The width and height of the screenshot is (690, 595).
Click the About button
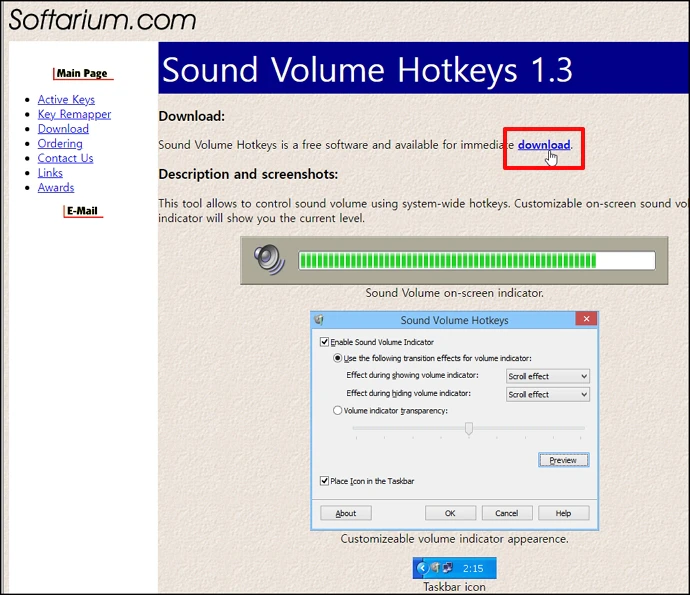click(346, 513)
